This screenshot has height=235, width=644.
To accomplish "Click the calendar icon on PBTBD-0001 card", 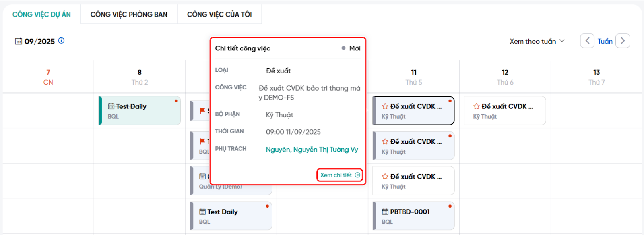I will click(x=385, y=212).
